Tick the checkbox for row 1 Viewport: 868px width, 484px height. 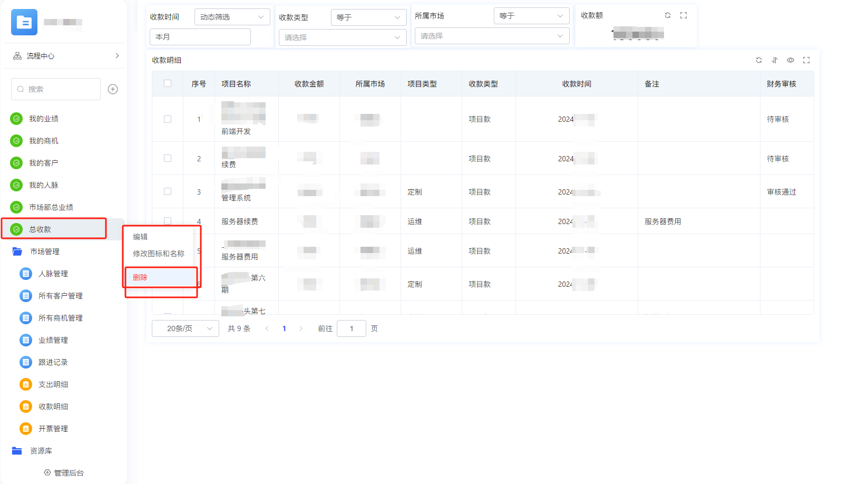(168, 119)
